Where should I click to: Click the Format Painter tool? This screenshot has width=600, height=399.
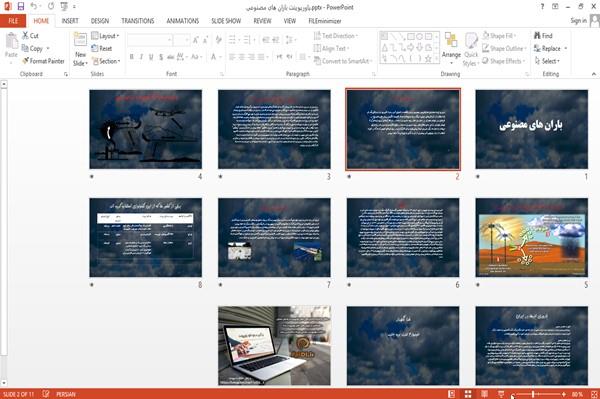43,61
